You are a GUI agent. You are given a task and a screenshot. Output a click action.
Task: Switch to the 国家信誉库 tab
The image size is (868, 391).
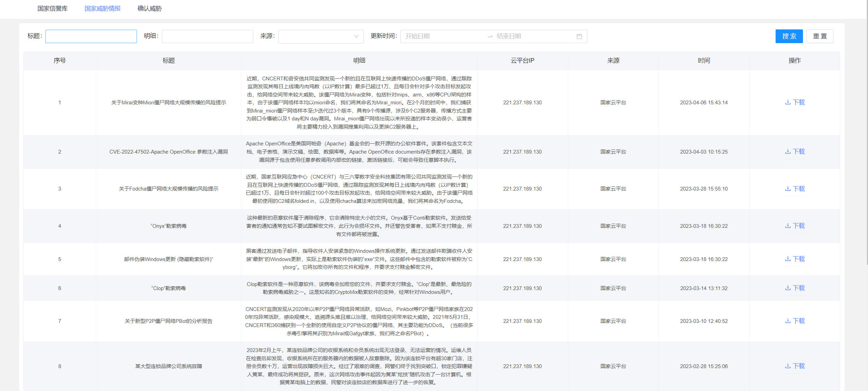tap(52, 9)
